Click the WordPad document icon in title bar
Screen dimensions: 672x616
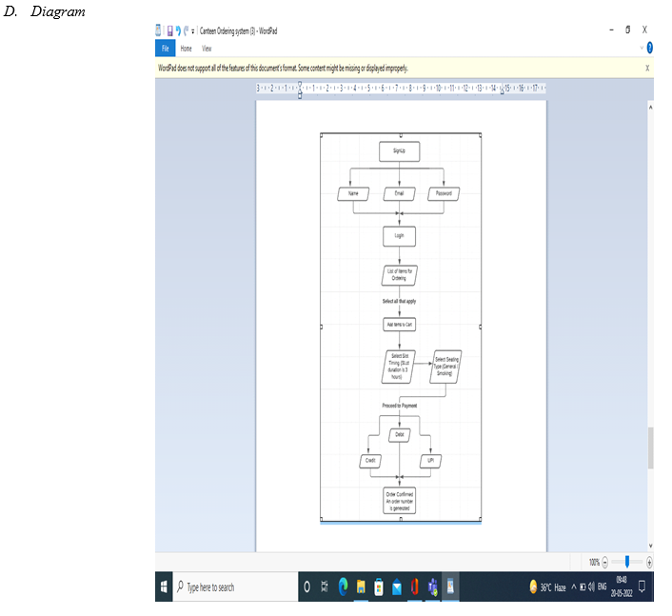(x=158, y=30)
